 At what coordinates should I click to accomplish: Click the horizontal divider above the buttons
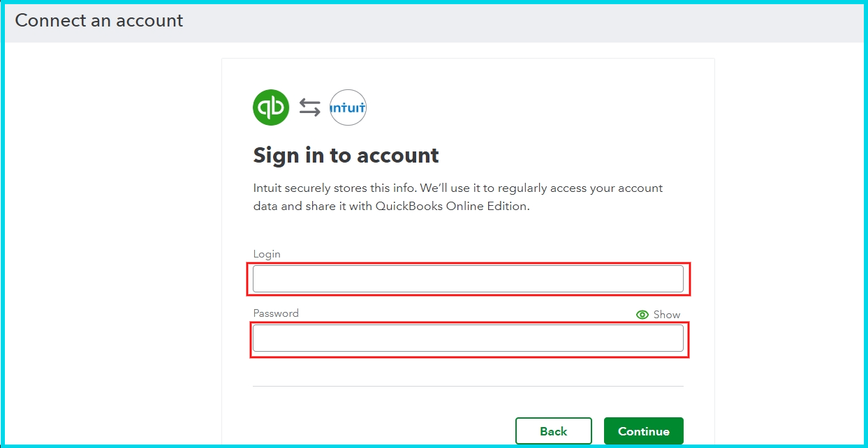(x=468, y=386)
